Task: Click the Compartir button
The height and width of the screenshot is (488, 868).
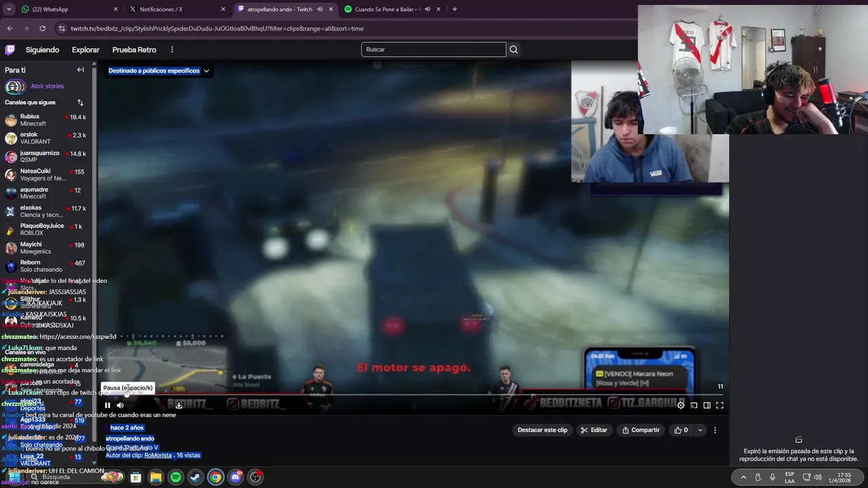Action: pos(641,430)
